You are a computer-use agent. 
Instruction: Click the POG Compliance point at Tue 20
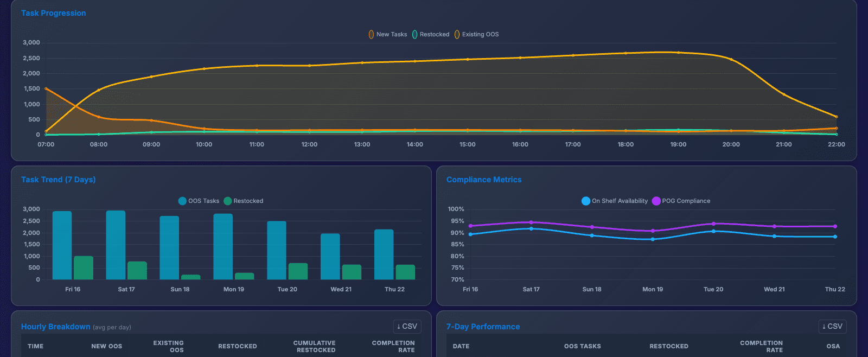(713, 224)
